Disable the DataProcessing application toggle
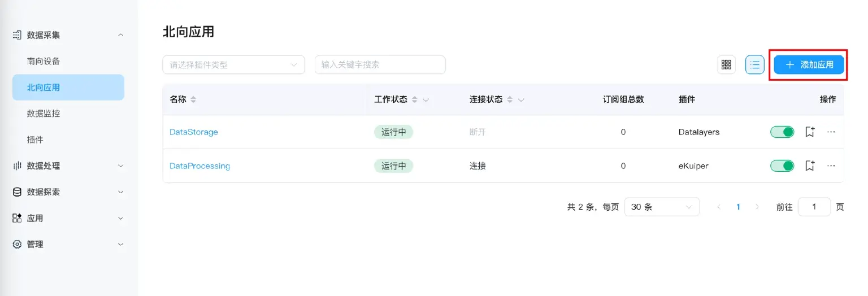Screen dimensions: 868x296 782,166
